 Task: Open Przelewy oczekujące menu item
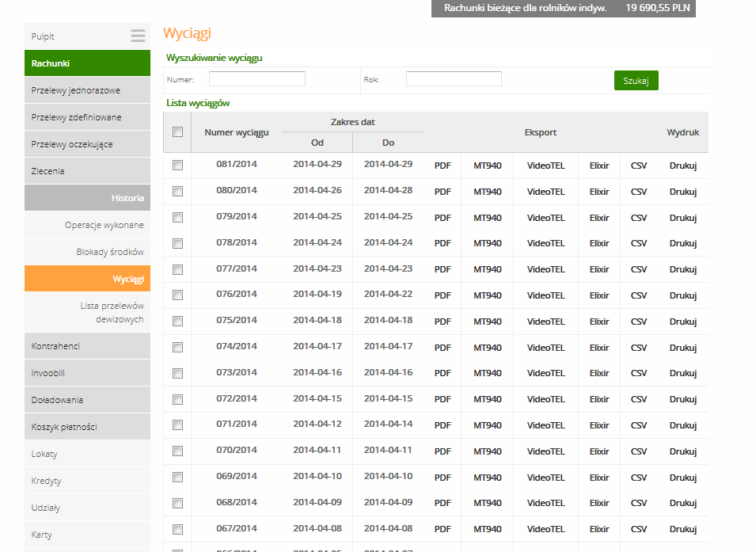click(x=87, y=144)
